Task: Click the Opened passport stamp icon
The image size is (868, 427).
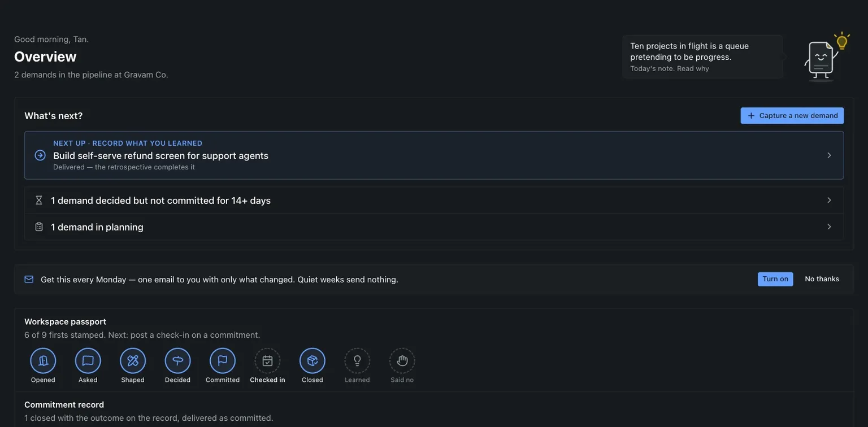Action: pyautogui.click(x=43, y=361)
